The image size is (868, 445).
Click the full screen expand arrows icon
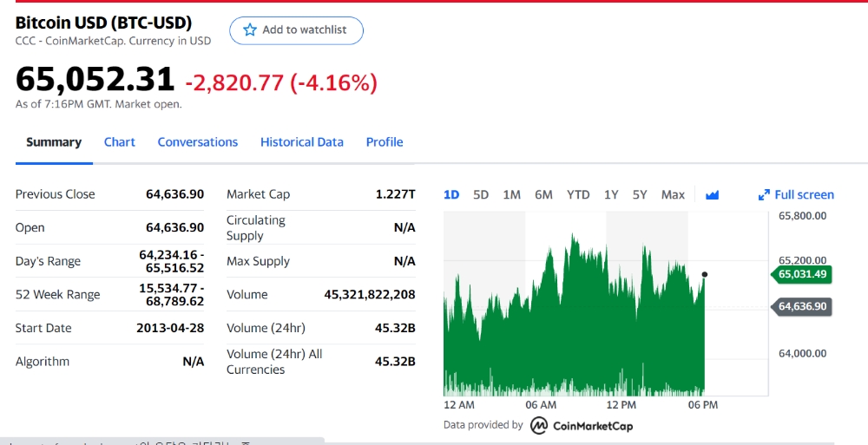[764, 195]
